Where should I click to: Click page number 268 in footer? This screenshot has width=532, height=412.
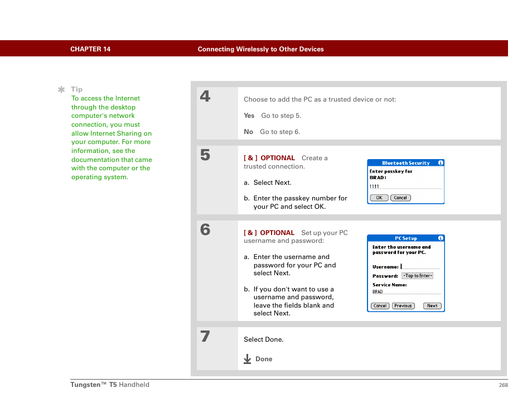[503, 385]
